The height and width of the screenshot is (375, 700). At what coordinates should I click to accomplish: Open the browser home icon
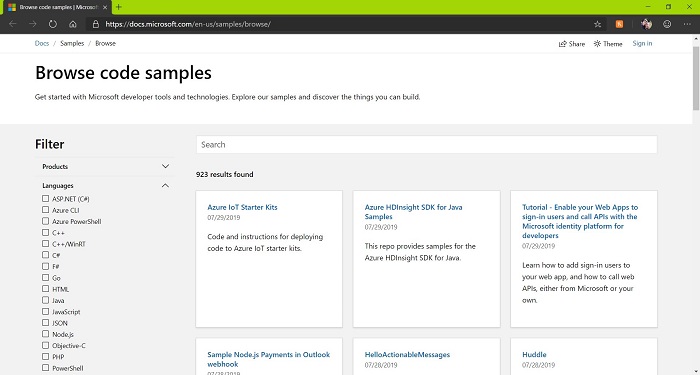(73, 24)
